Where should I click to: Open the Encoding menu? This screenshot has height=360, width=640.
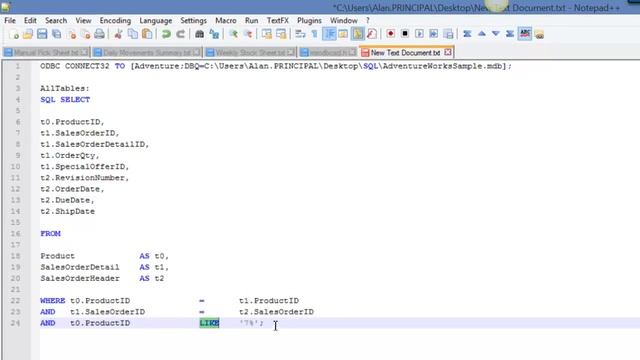point(115,20)
